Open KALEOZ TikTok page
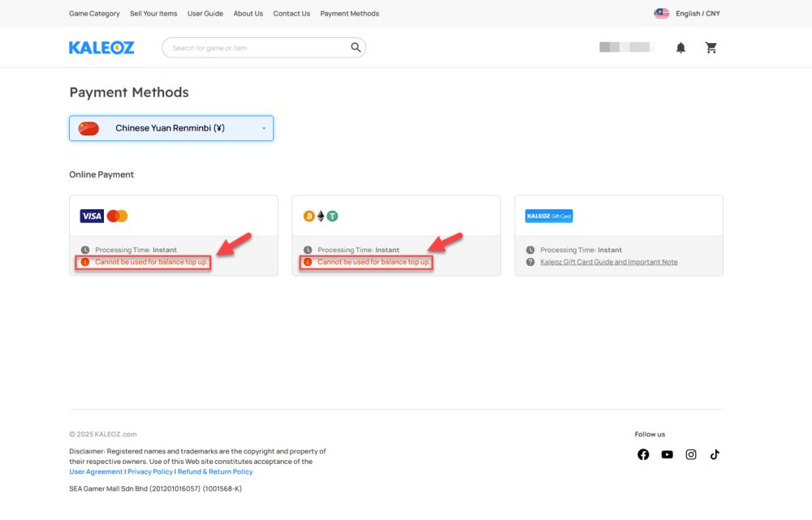This screenshot has width=812, height=520. click(715, 454)
